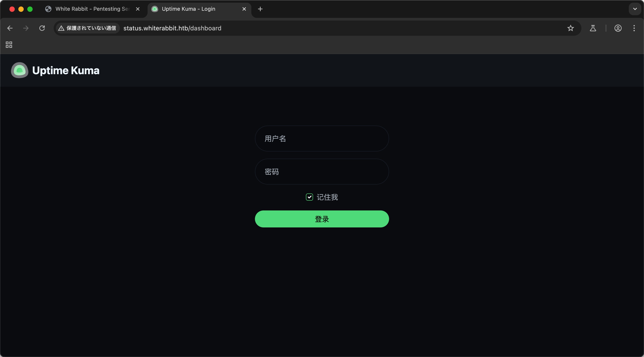Click the browser forward arrow

[26, 28]
